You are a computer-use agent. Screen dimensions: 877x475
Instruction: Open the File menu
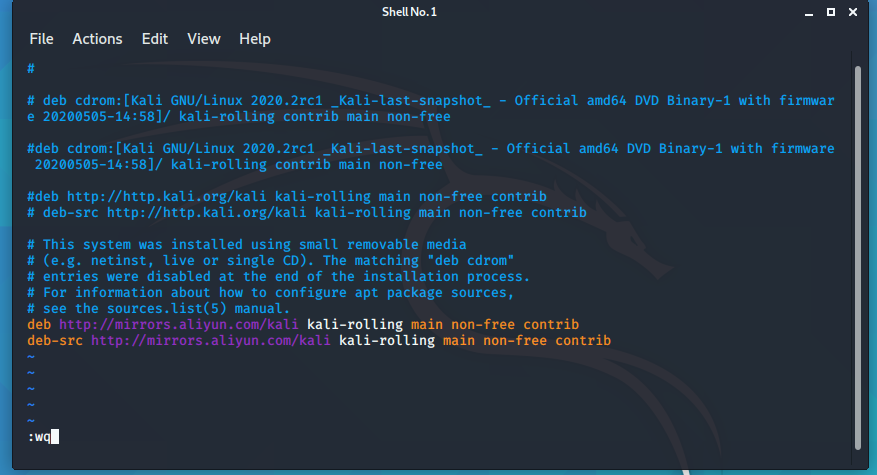(41, 39)
